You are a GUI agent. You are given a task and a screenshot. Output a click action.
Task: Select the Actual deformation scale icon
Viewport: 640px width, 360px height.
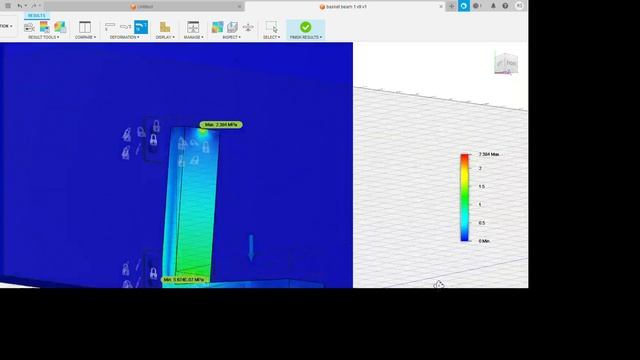[125, 27]
